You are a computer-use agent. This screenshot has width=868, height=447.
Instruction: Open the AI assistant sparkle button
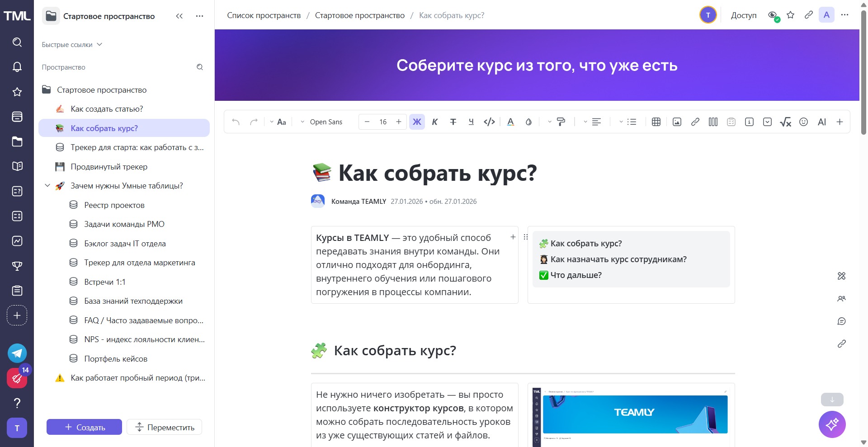[832, 424]
